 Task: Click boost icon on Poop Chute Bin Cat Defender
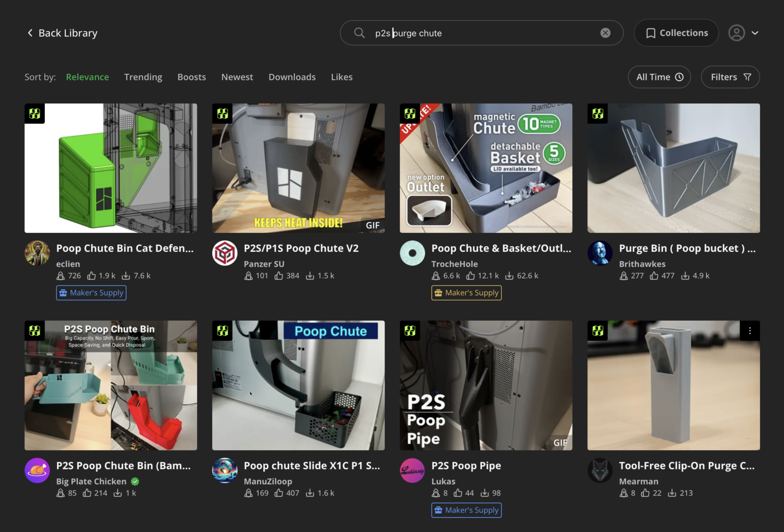[61, 276]
